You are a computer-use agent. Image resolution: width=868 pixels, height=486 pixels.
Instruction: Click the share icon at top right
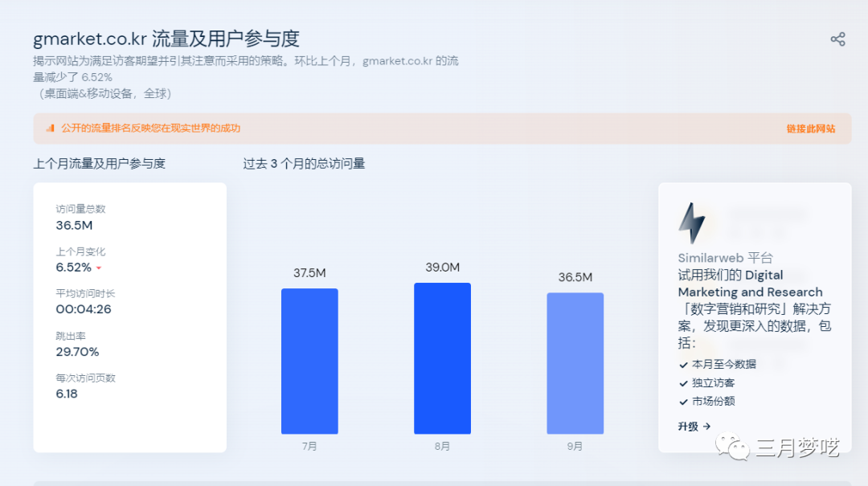(x=837, y=39)
